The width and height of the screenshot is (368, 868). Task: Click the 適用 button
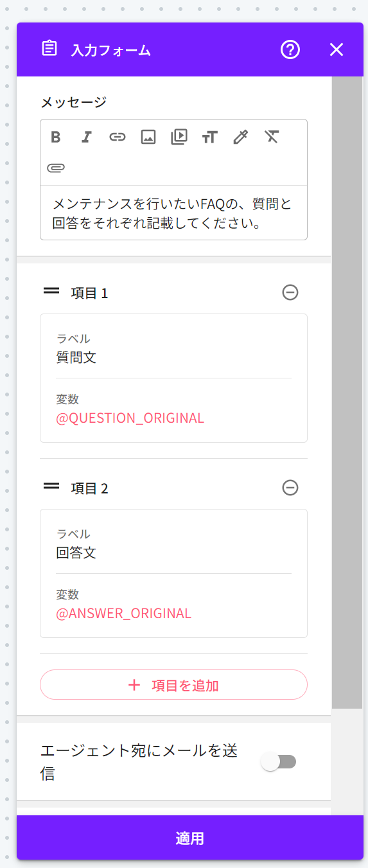pyautogui.click(x=190, y=838)
